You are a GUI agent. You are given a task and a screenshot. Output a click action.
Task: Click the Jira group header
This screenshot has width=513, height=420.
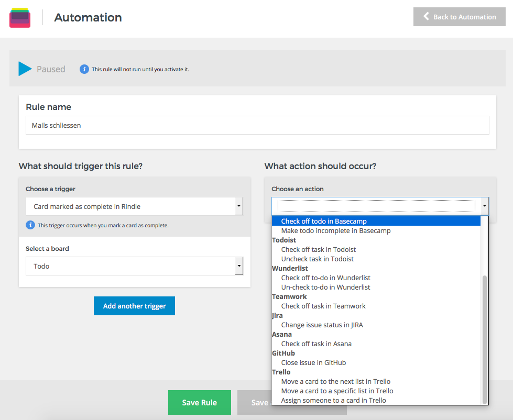click(277, 316)
